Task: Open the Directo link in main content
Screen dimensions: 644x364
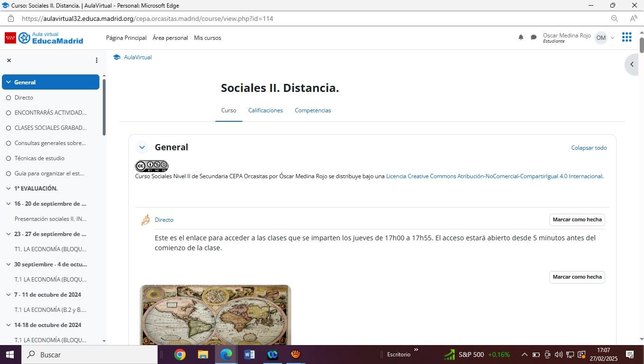Action: click(x=164, y=220)
